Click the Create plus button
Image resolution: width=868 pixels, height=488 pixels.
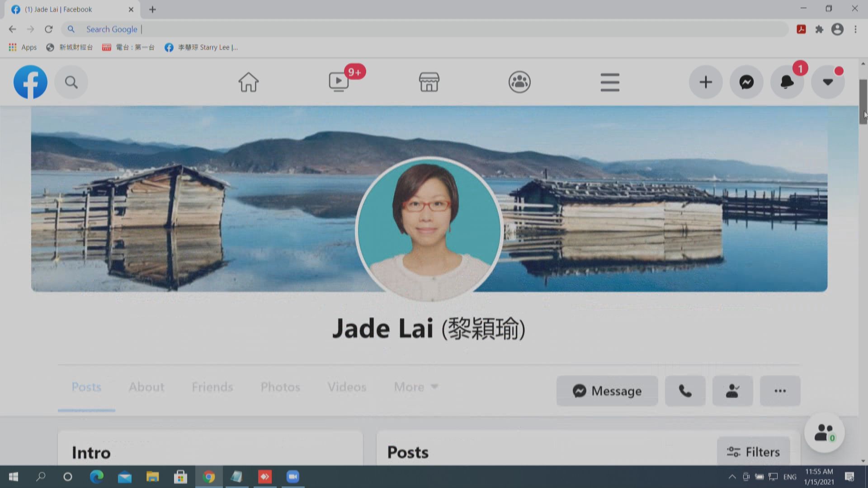[706, 82]
